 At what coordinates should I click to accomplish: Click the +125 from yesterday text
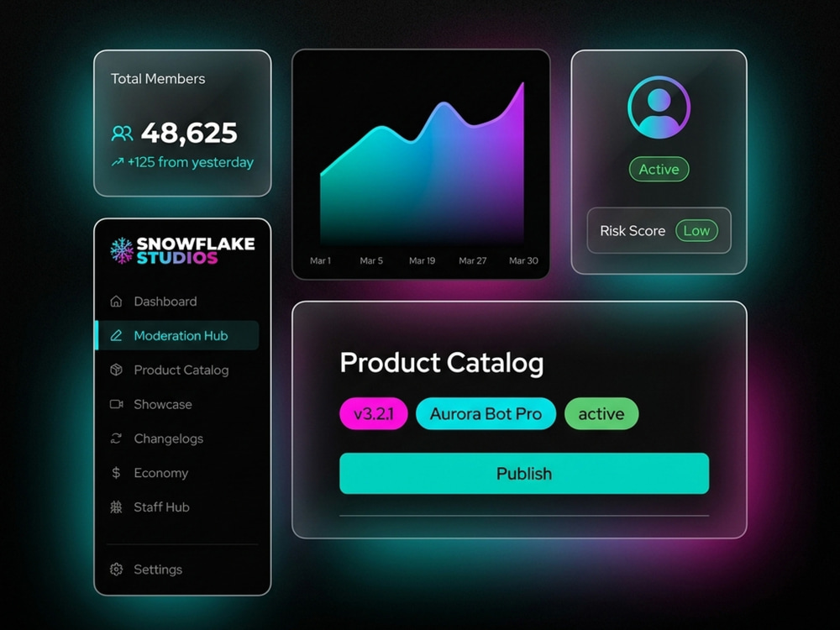tap(190, 162)
